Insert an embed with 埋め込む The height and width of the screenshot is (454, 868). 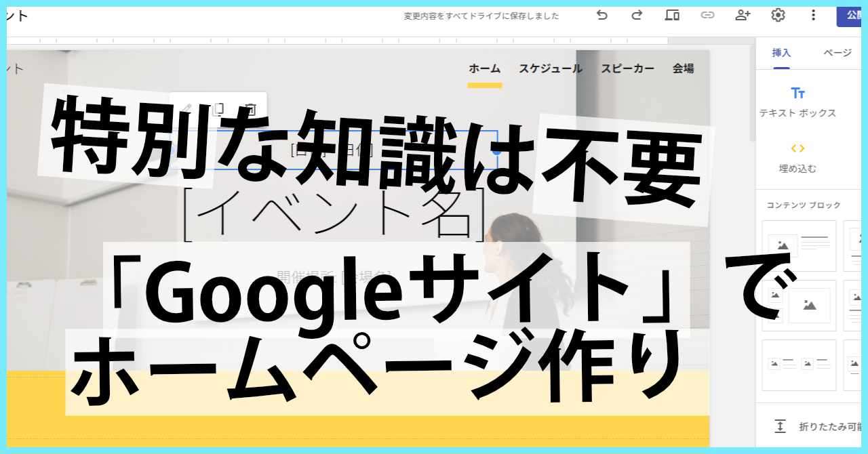(797, 158)
